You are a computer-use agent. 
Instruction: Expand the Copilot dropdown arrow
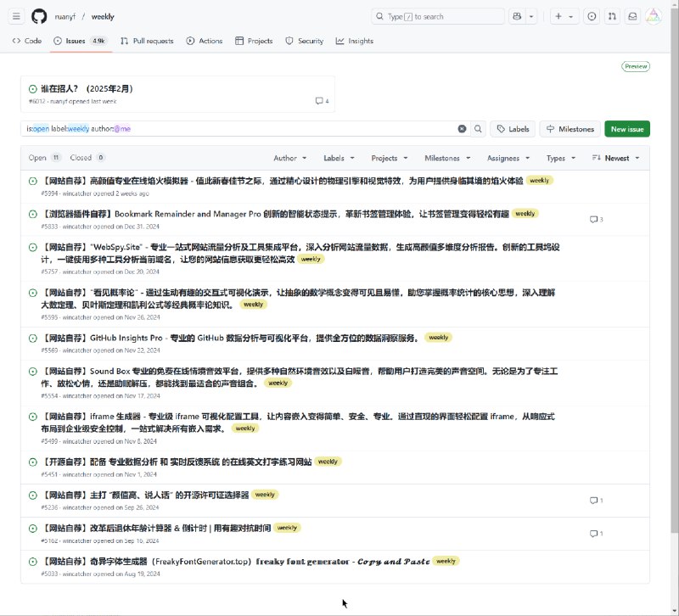[531, 16]
